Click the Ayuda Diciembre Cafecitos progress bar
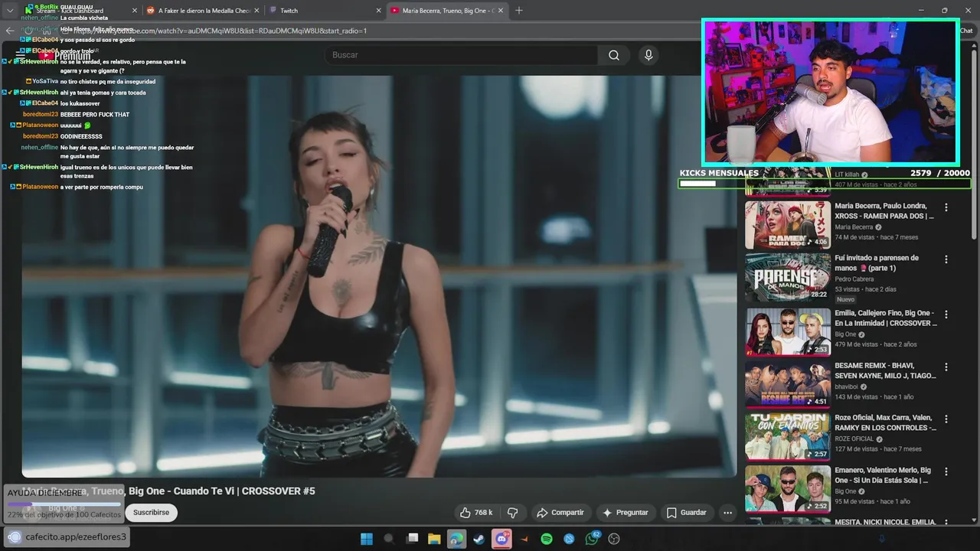Viewport: 980px width, 551px height. (x=64, y=504)
